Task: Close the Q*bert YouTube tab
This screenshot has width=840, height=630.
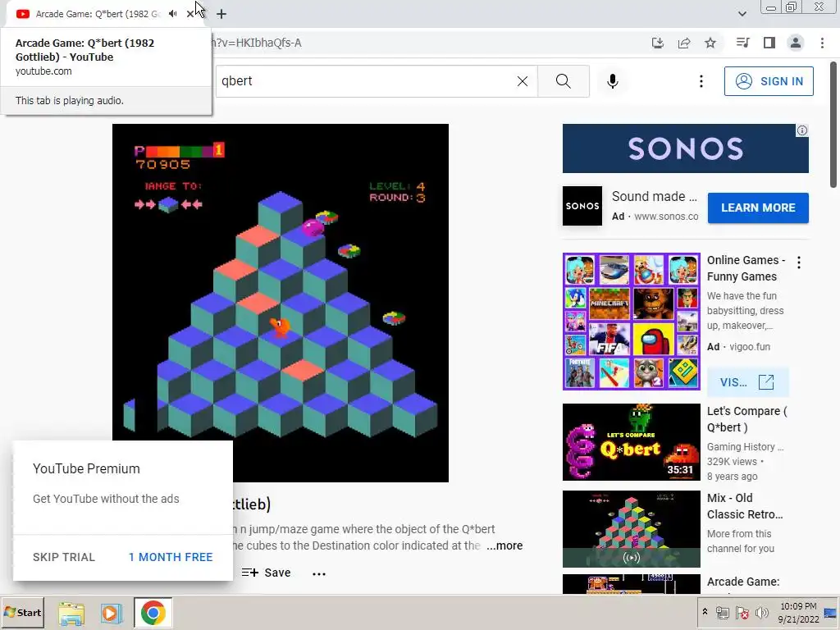Action: click(190, 14)
